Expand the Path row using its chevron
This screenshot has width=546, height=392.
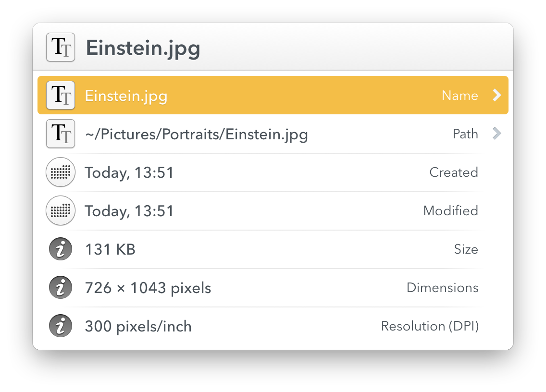(x=497, y=134)
